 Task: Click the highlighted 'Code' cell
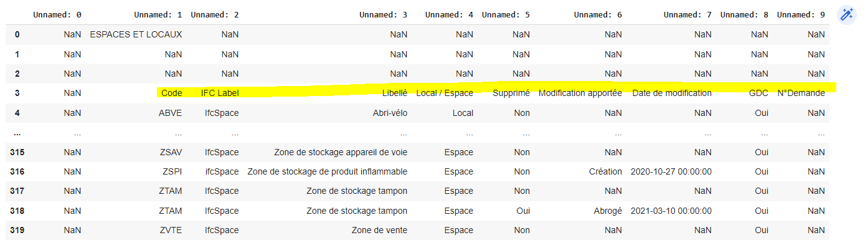(x=171, y=93)
